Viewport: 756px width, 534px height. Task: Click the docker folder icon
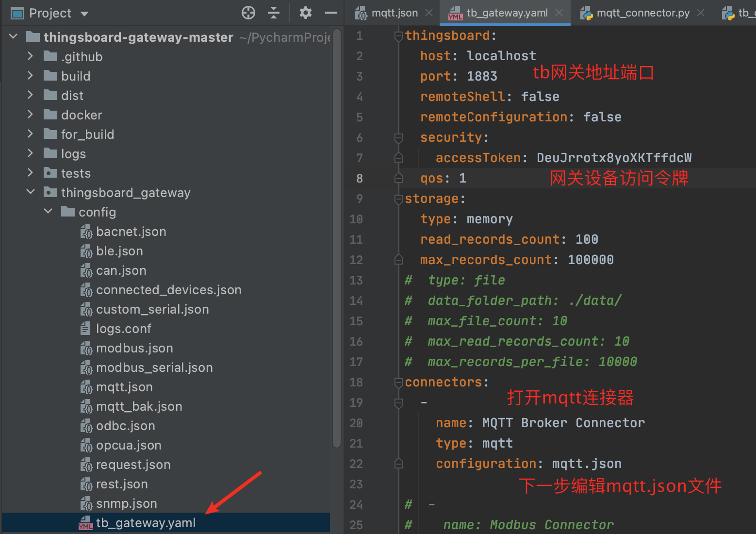[50, 115]
